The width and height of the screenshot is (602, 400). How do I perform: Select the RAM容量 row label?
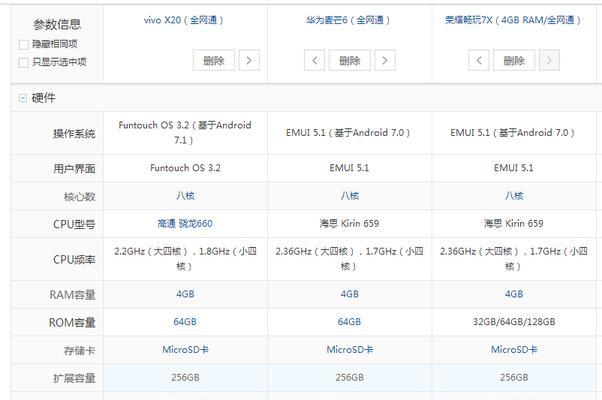pyautogui.click(x=72, y=295)
